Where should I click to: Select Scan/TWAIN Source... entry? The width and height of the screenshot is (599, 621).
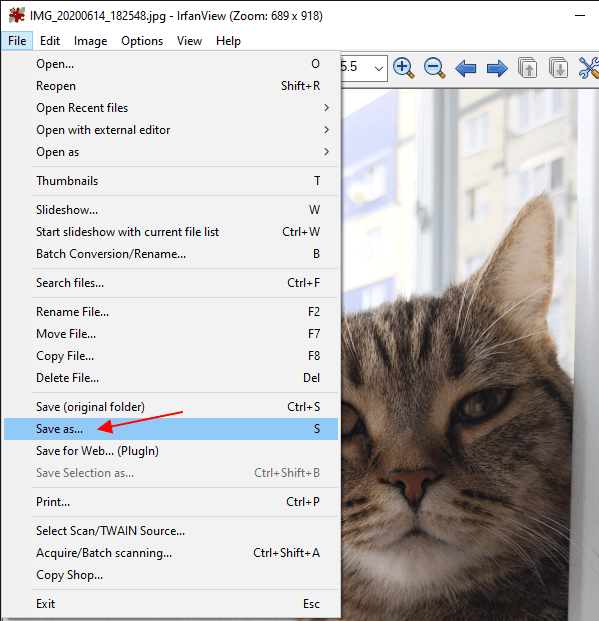click(x=171, y=531)
